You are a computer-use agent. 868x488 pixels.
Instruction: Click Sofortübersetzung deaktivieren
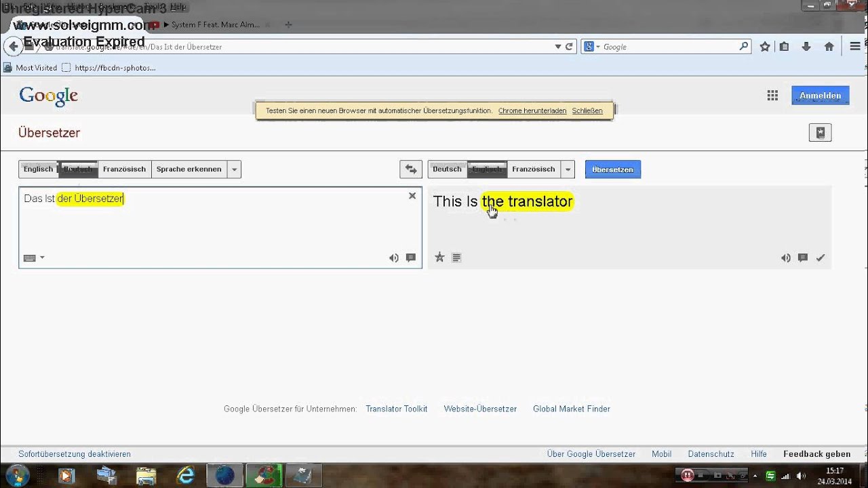(x=75, y=454)
